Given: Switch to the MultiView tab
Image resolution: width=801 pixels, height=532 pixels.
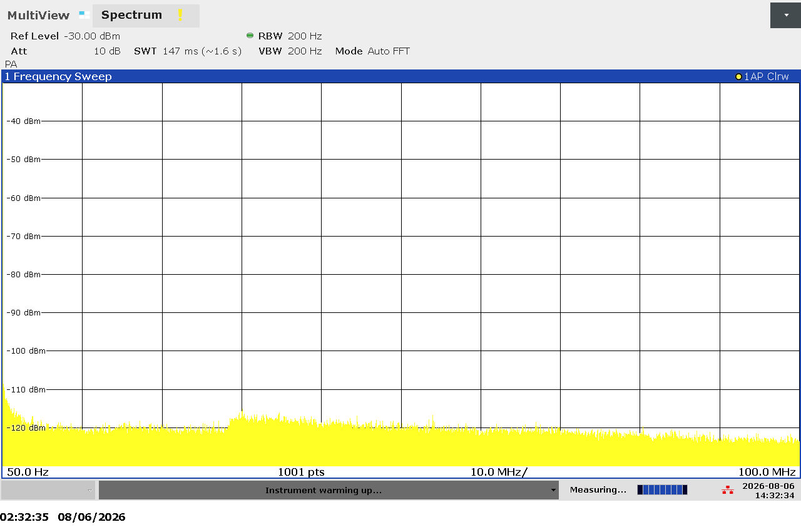Looking at the screenshot, I should click(x=38, y=15).
